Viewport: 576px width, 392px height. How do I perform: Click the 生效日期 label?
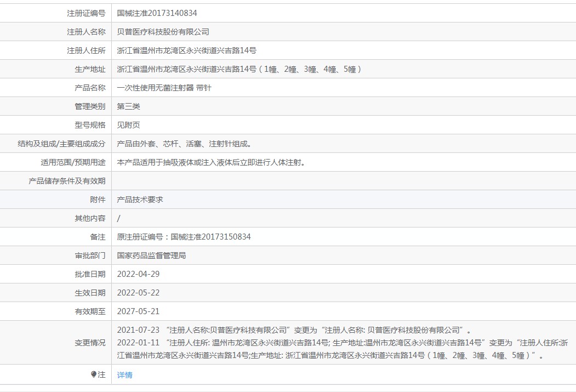[90, 293]
